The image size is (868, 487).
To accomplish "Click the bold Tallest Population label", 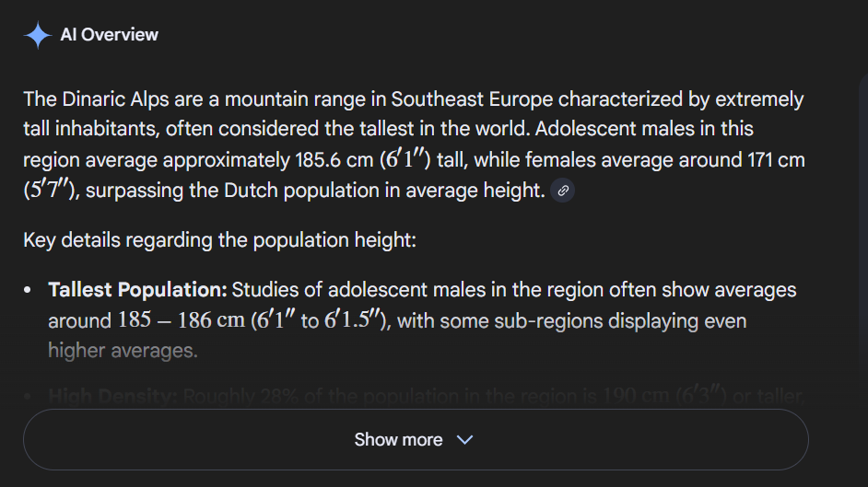I will 137,290.
